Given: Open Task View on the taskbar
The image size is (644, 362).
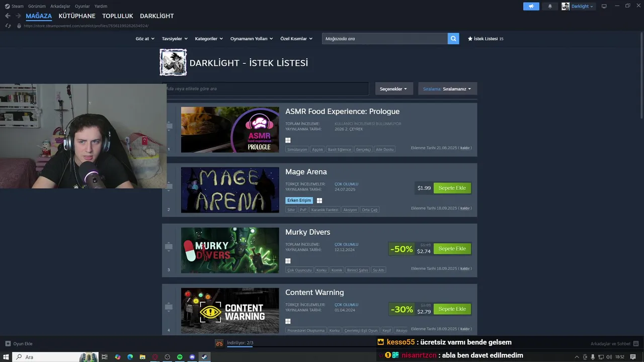Looking at the screenshot, I should (x=105, y=357).
